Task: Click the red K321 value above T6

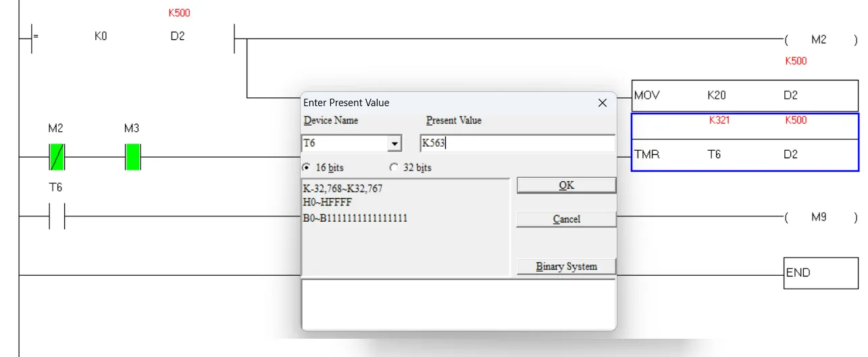Action: click(x=719, y=120)
